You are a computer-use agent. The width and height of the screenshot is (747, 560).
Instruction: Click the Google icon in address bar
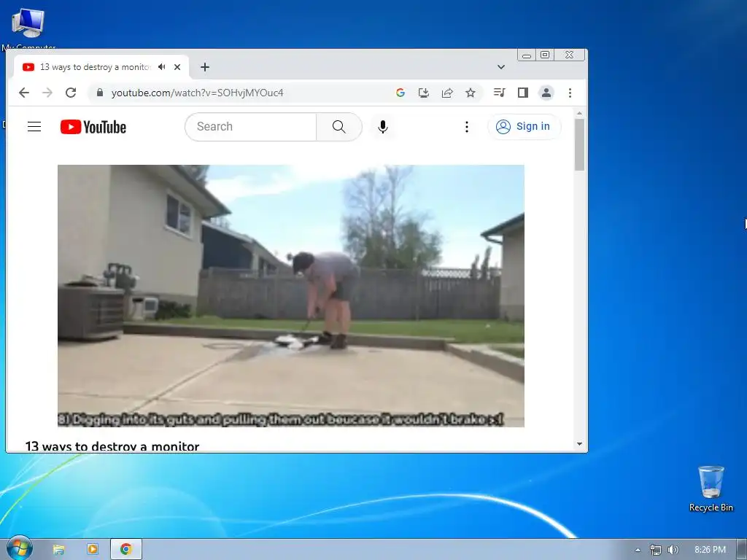pos(400,93)
